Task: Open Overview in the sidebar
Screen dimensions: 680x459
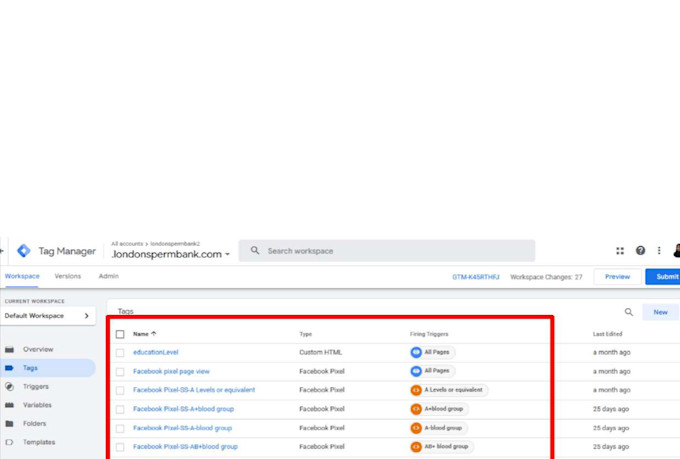Action: pyautogui.click(x=38, y=349)
